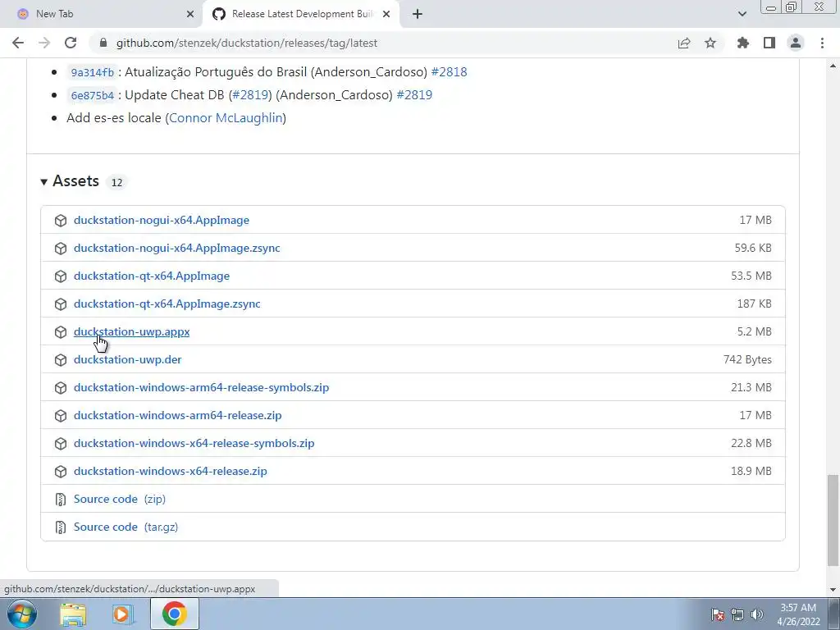Screen dimensions: 840x630
Task: Click the page vertical scrollbar thumb
Action: pos(833,519)
